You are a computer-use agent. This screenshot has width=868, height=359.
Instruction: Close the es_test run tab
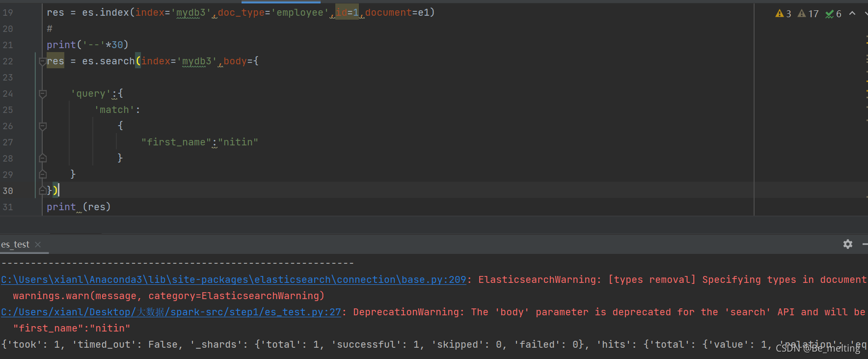(x=38, y=245)
